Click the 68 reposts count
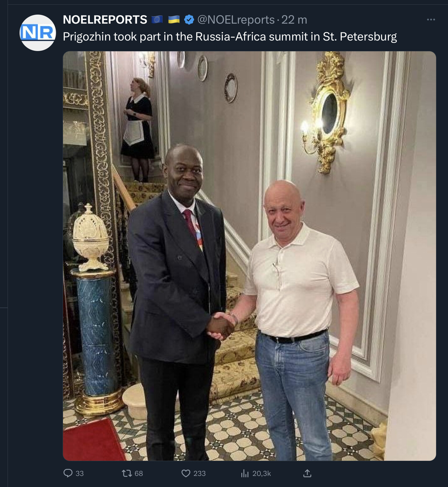Viewport: 448px width, 487px height. pos(139,473)
